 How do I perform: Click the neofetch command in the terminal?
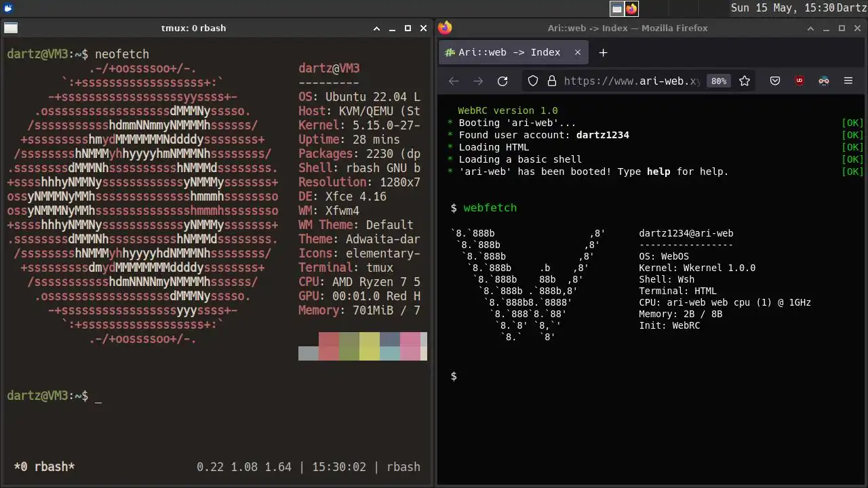tap(122, 54)
